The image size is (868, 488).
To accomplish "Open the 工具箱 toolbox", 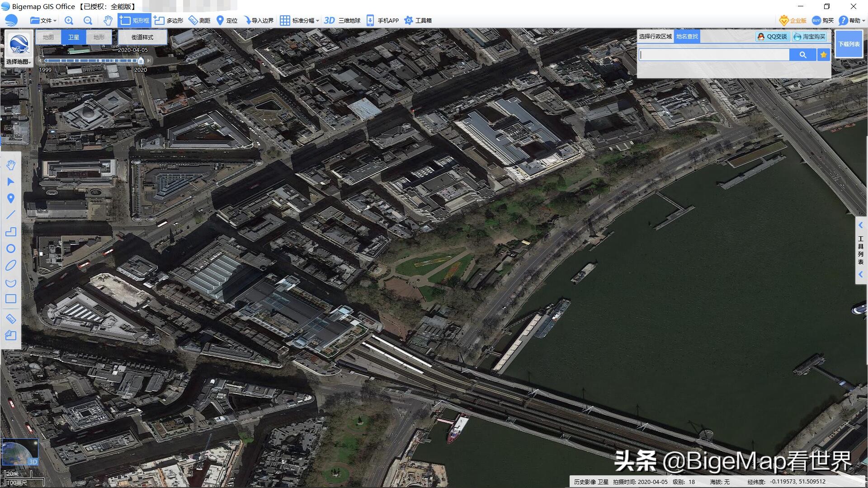I will [418, 20].
